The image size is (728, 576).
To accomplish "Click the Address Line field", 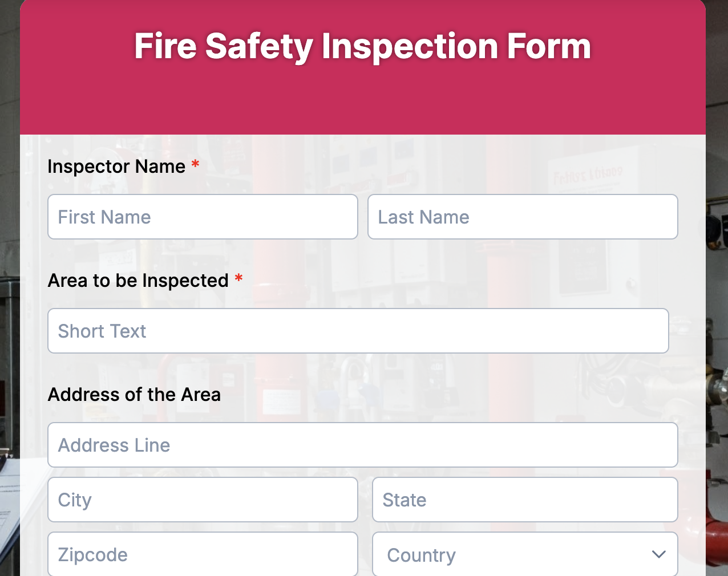I will tap(363, 445).
